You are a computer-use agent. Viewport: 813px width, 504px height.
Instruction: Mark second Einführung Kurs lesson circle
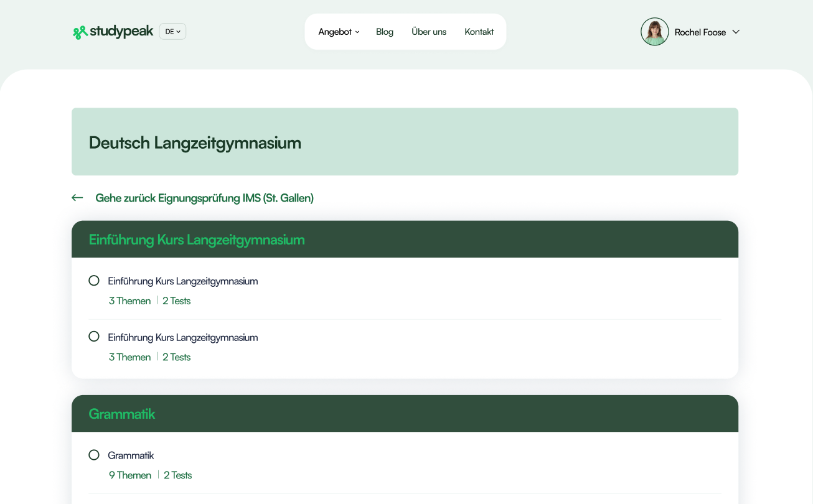click(94, 337)
